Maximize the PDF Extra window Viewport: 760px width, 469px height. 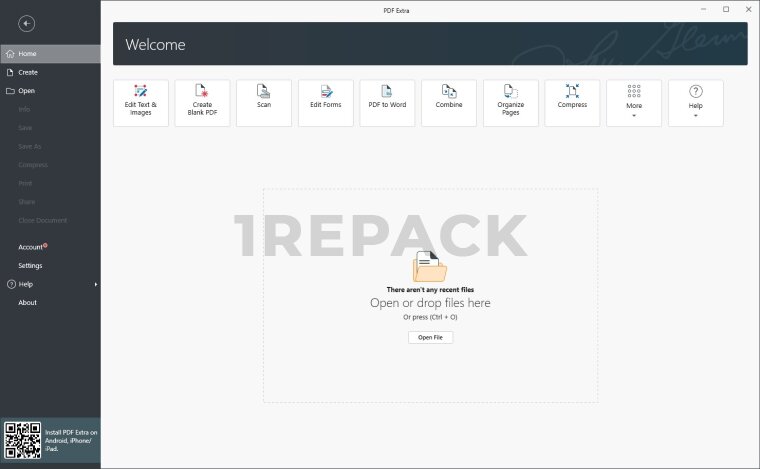coord(726,9)
